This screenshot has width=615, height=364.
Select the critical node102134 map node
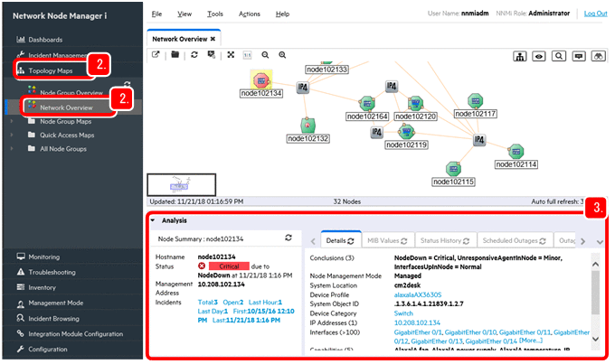point(261,80)
